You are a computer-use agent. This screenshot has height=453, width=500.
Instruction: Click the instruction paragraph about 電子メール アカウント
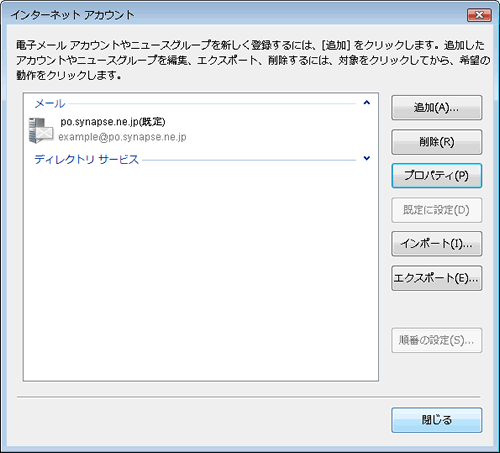click(x=253, y=60)
